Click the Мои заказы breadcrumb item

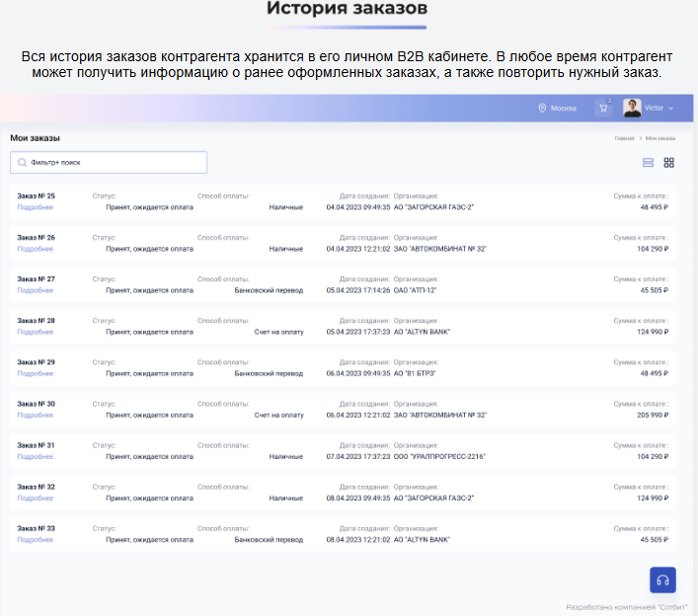click(x=660, y=138)
